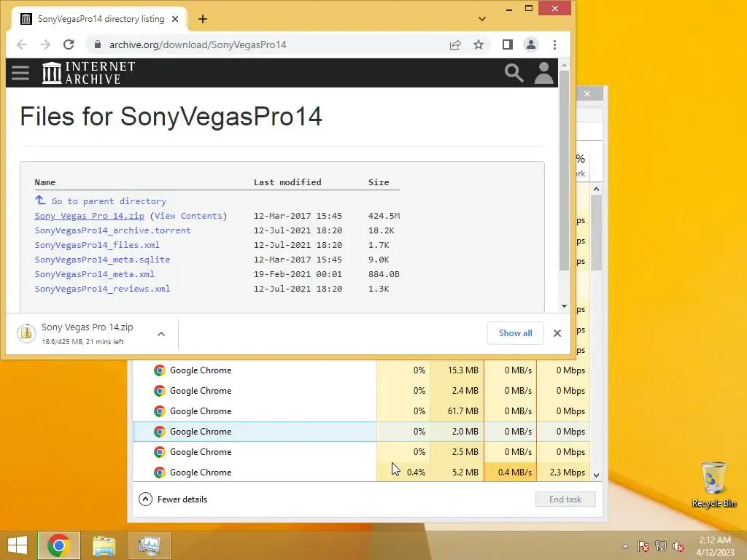
Task: Expand download options for Sony Vegas Pro 14.zip
Action: pos(161,334)
